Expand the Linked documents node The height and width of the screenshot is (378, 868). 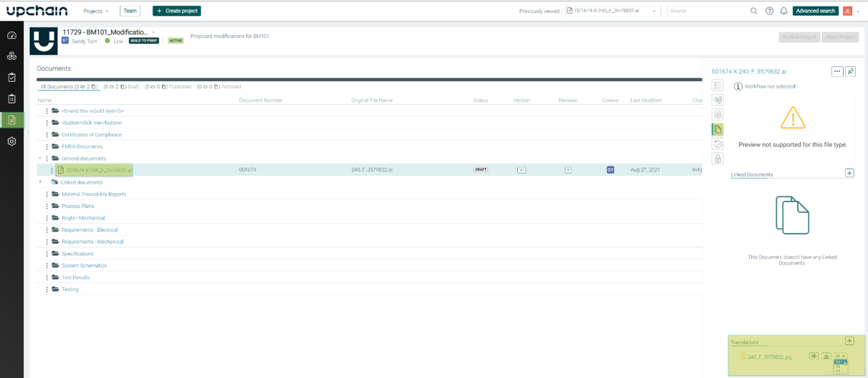pyautogui.click(x=40, y=182)
